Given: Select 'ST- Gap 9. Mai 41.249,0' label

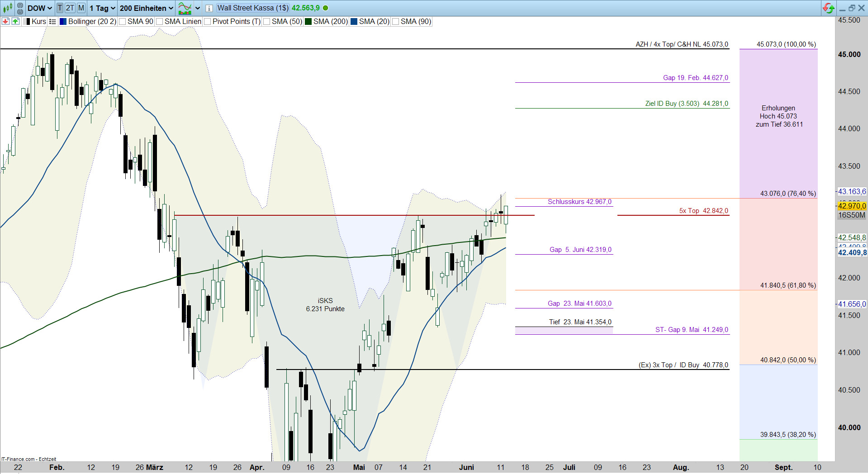Looking at the screenshot, I should point(692,330).
